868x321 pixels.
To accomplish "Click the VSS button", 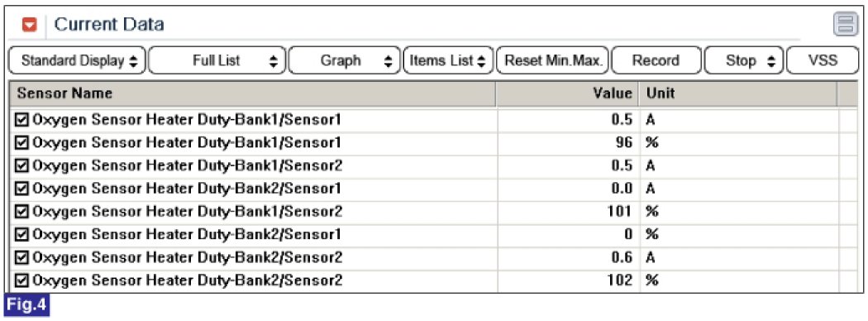I will (x=823, y=61).
